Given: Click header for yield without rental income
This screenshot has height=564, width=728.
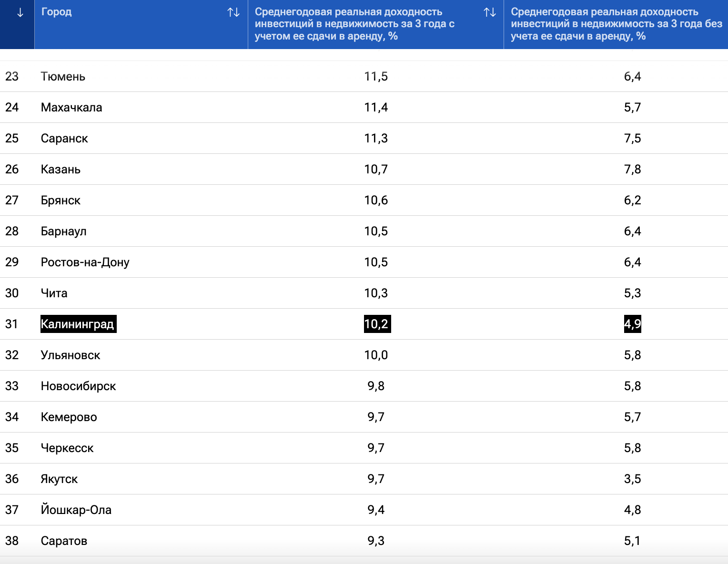Looking at the screenshot, I should (x=616, y=24).
